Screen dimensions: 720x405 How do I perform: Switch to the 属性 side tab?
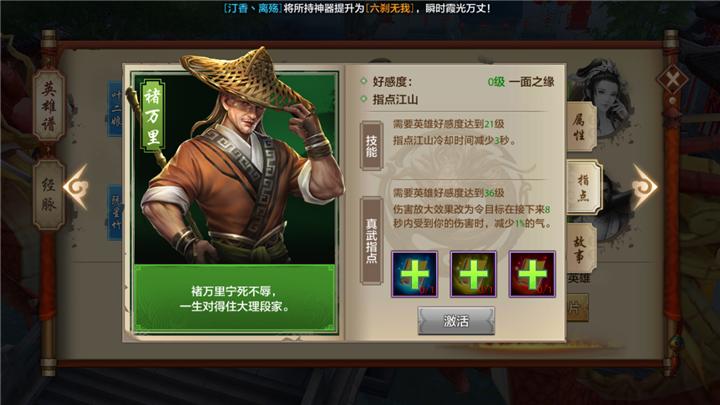tap(581, 127)
